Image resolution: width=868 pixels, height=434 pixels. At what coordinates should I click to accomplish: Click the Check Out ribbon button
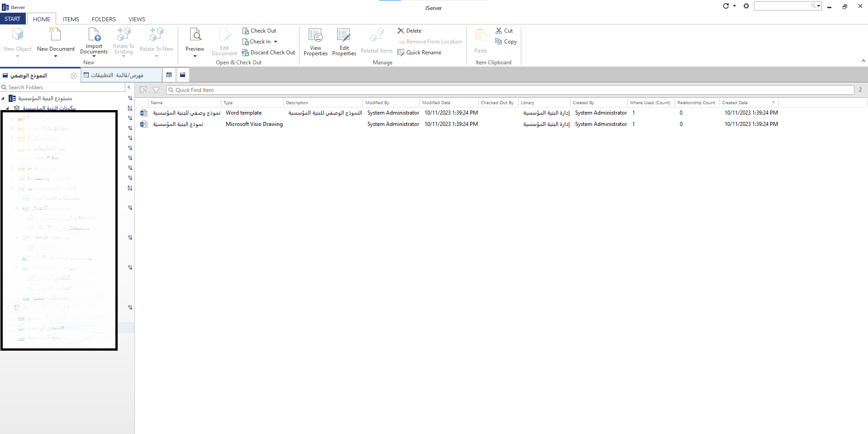[x=259, y=31]
